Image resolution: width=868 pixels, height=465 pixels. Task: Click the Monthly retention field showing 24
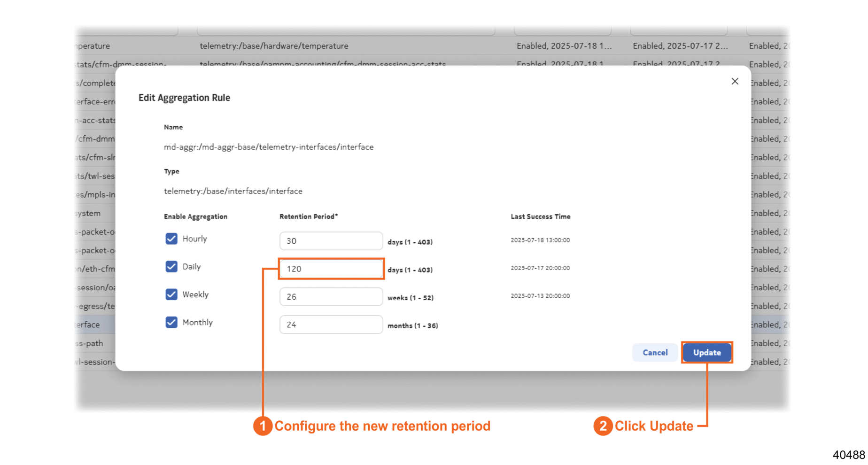coord(331,325)
